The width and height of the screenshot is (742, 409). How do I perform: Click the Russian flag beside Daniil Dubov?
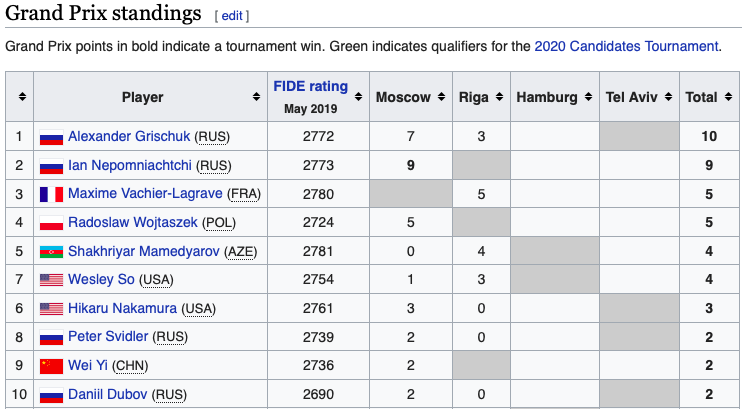tap(50, 395)
